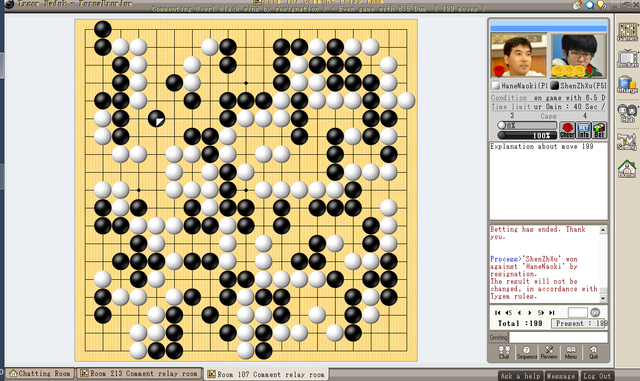Screen dimensions: 640x381
Task: Click the marked last-move black stone
Action: click(x=156, y=118)
